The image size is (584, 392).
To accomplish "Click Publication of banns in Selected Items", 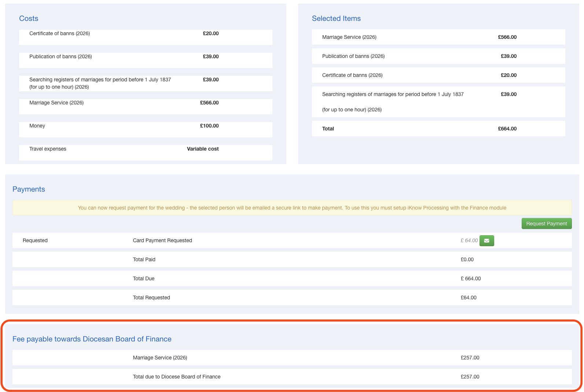I will coord(438,56).
